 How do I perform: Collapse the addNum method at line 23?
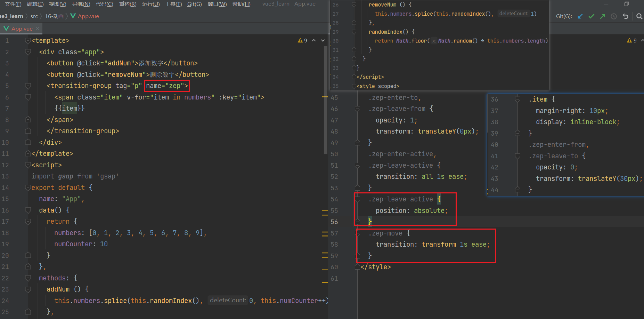click(x=28, y=289)
